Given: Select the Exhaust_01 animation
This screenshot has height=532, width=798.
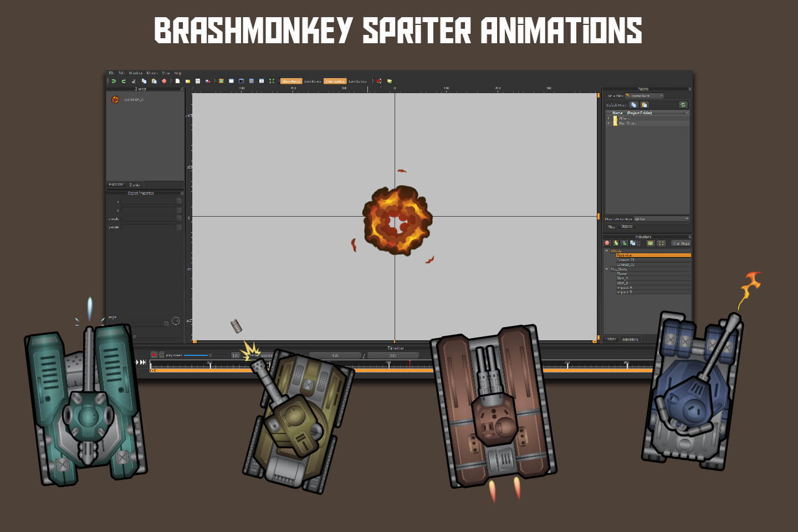Looking at the screenshot, I should 653,260.
